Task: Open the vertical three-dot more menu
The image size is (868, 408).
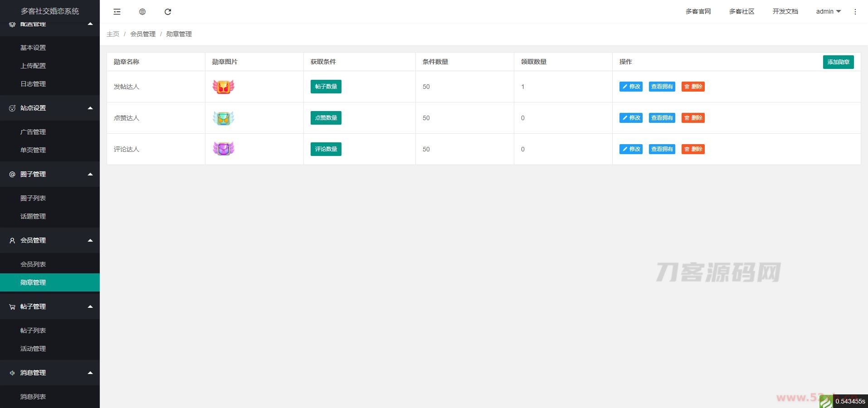Action: (855, 12)
